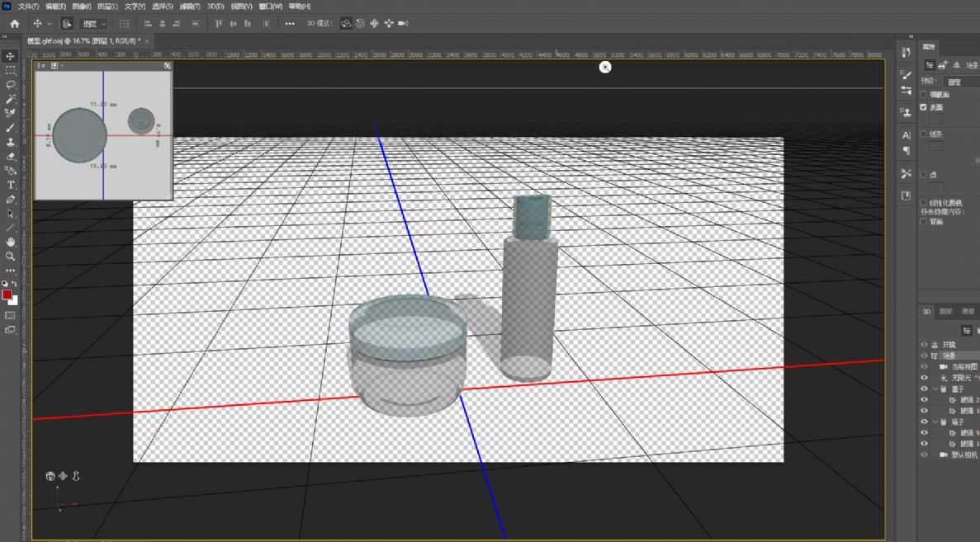Select the Hand tool
980x542 pixels.
click(10, 242)
